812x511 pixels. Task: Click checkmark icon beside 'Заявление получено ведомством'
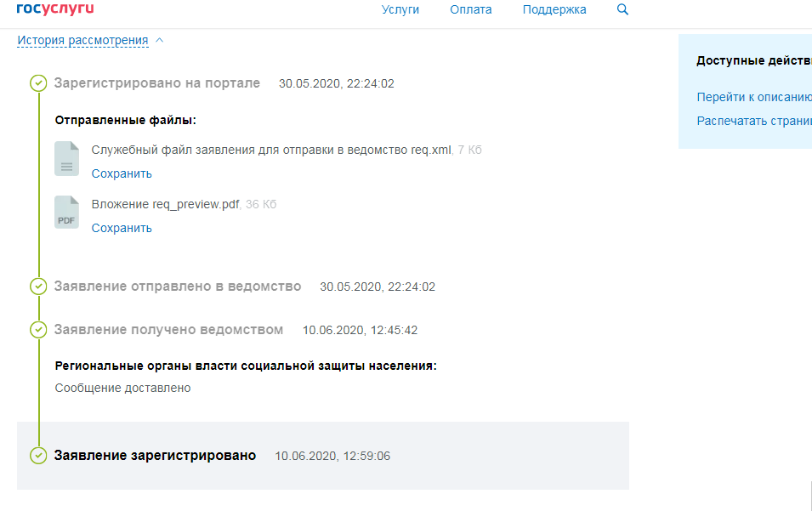(x=38, y=329)
